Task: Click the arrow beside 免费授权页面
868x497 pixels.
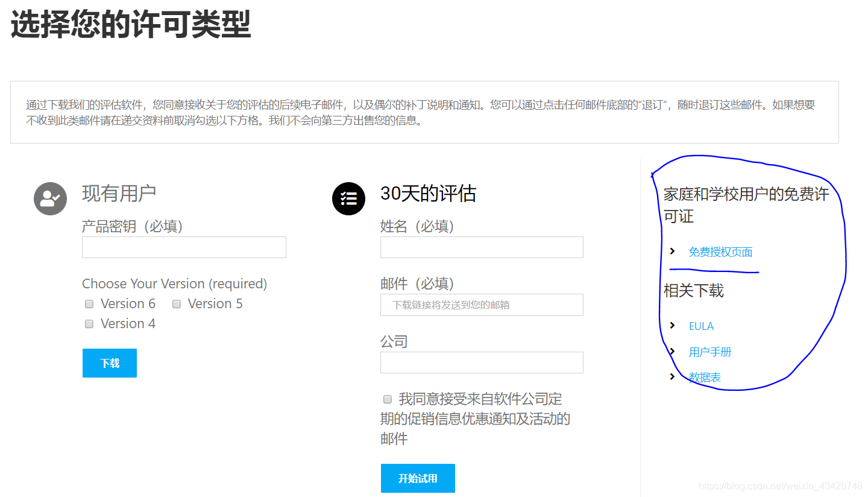Action: (673, 251)
